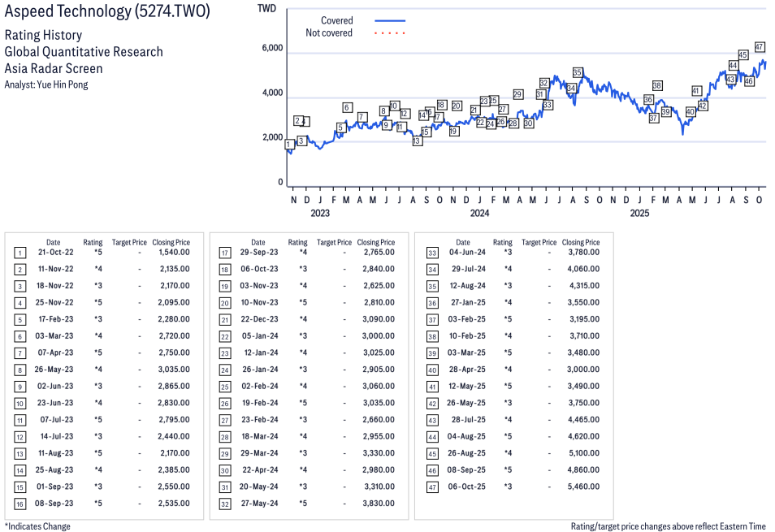Select chart marker 35 on the price line
775x532 pixels.
pos(578,72)
